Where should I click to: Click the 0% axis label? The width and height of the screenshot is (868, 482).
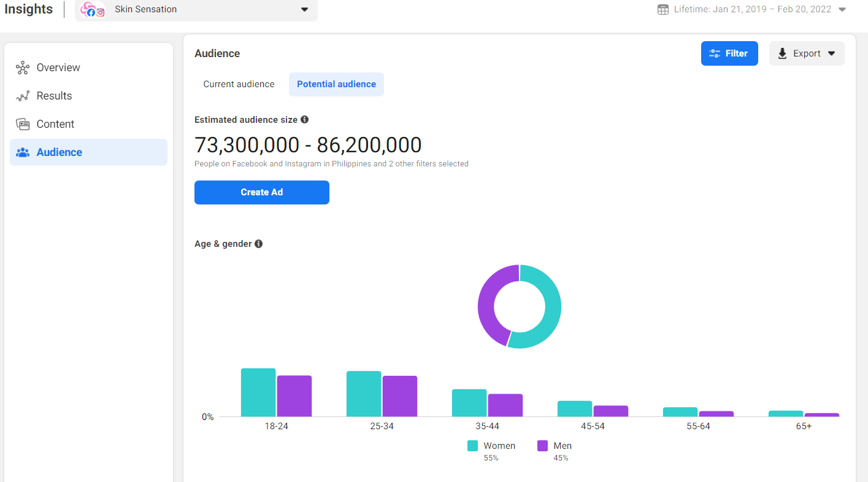208,417
